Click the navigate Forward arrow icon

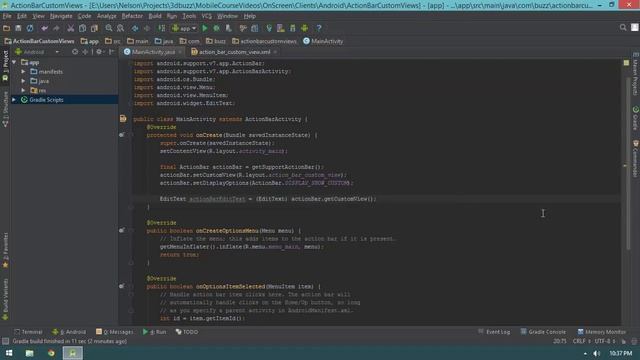click(x=147, y=28)
